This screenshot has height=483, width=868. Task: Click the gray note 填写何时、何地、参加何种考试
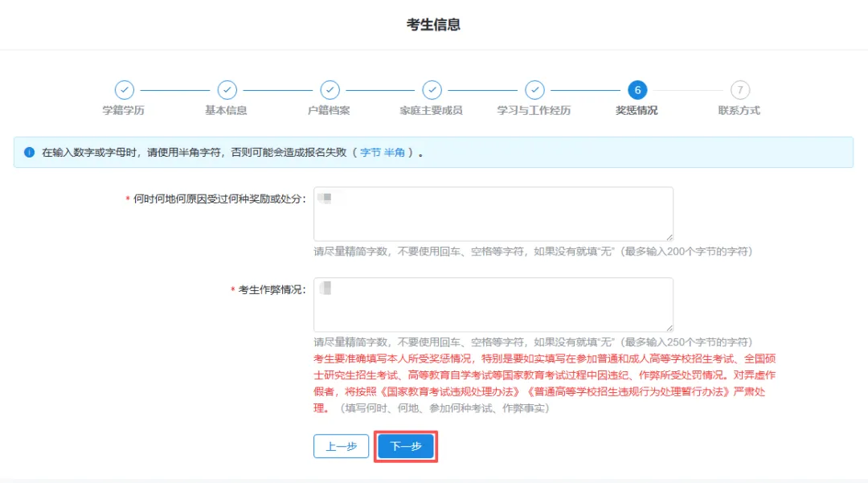click(x=444, y=408)
